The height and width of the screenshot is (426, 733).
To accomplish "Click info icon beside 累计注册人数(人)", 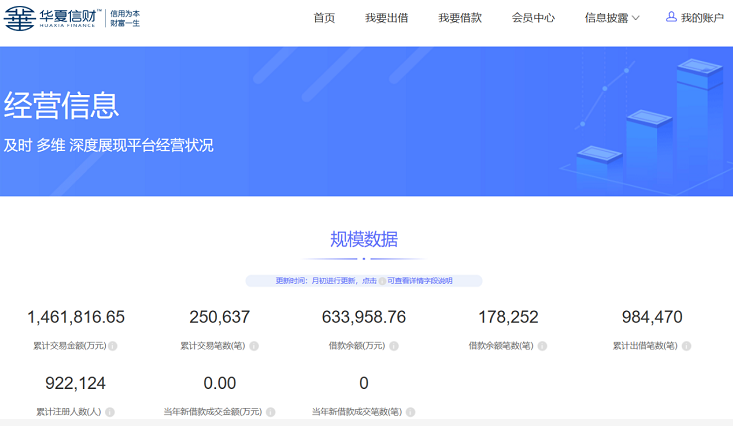I will (x=110, y=412).
